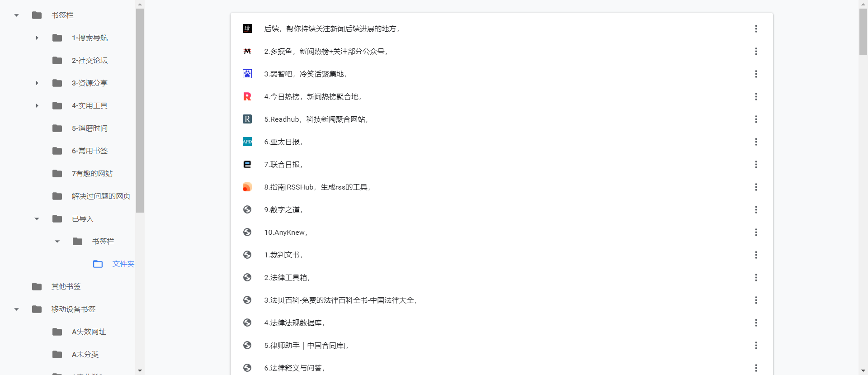This screenshot has width=868, height=375.
Task: Select the 2.法律工具箱 bookmark row
Action: 502,277
